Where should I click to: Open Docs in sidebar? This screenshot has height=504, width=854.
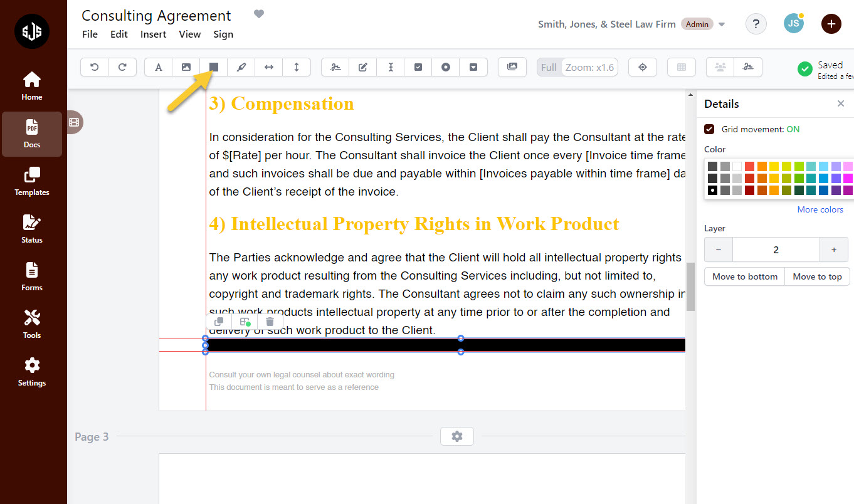coord(32,134)
